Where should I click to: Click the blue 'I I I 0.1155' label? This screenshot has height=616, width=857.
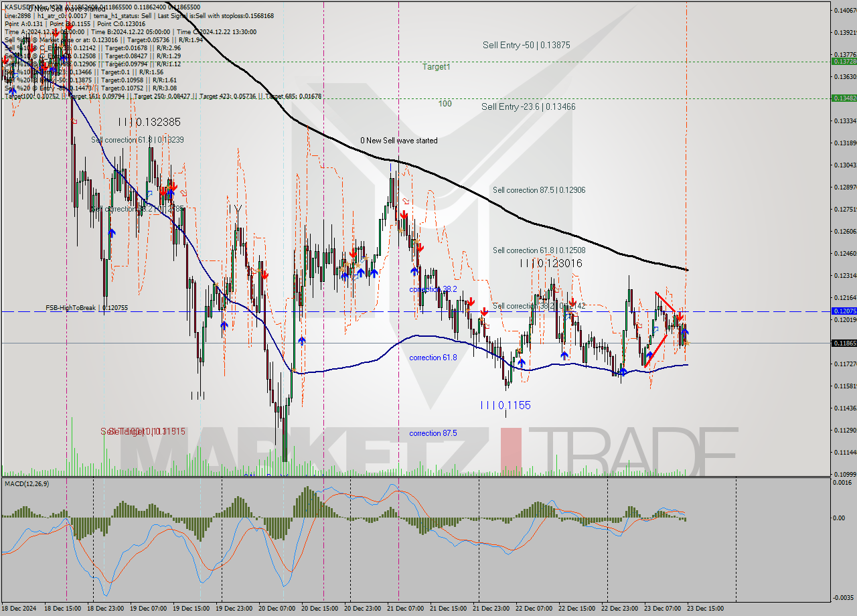[505, 406]
